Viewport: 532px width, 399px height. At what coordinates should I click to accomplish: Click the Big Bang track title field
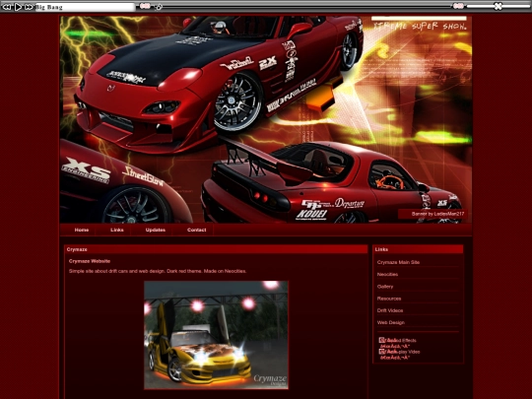click(x=85, y=7)
